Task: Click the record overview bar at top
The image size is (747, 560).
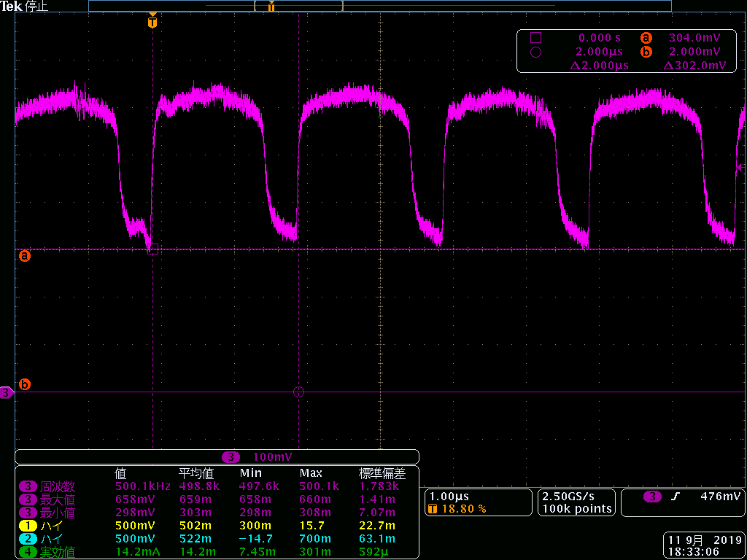Action: [379, 6]
